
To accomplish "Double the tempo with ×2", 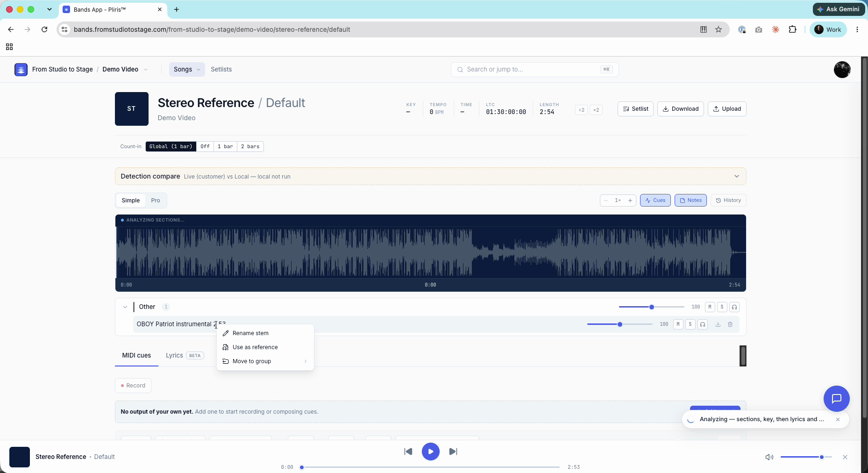I will pyautogui.click(x=596, y=110).
